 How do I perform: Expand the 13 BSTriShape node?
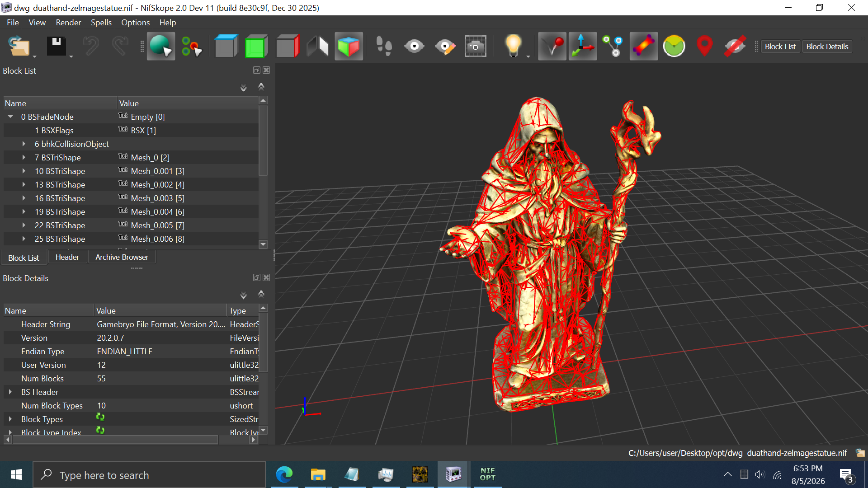point(24,184)
